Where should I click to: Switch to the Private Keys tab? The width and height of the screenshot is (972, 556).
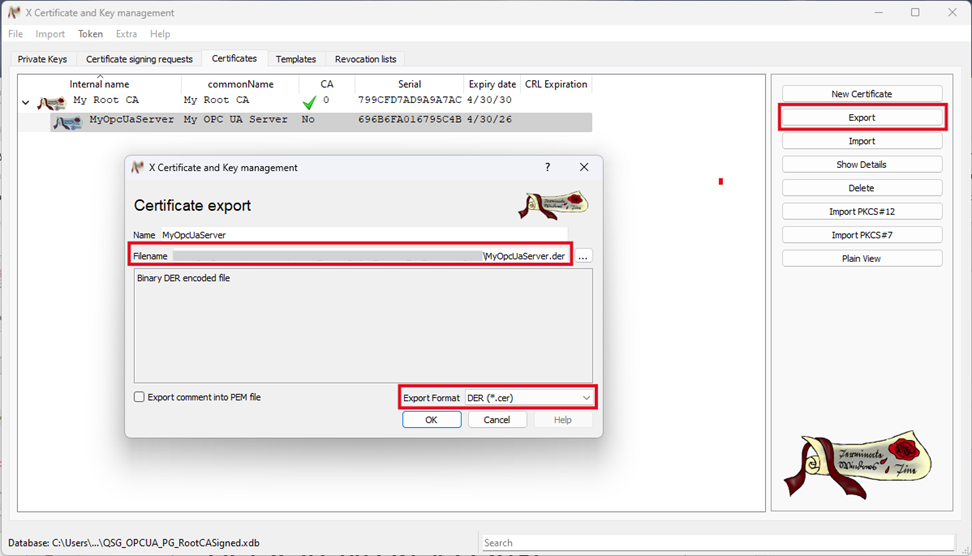coord(42,59)
